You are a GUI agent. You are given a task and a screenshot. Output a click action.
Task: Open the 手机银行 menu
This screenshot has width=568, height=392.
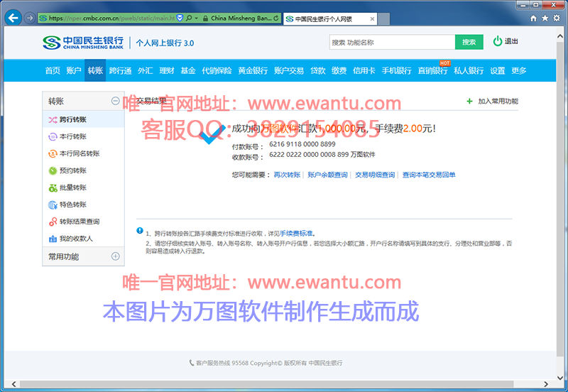(396, 70)
